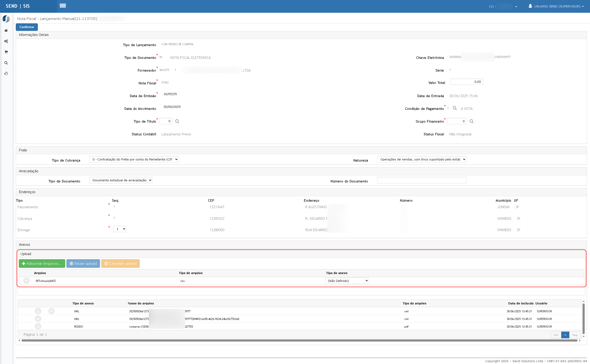Remove PEFollowUp8472 file from upload list
590x364 pixels.
click(x=26, y=281)
